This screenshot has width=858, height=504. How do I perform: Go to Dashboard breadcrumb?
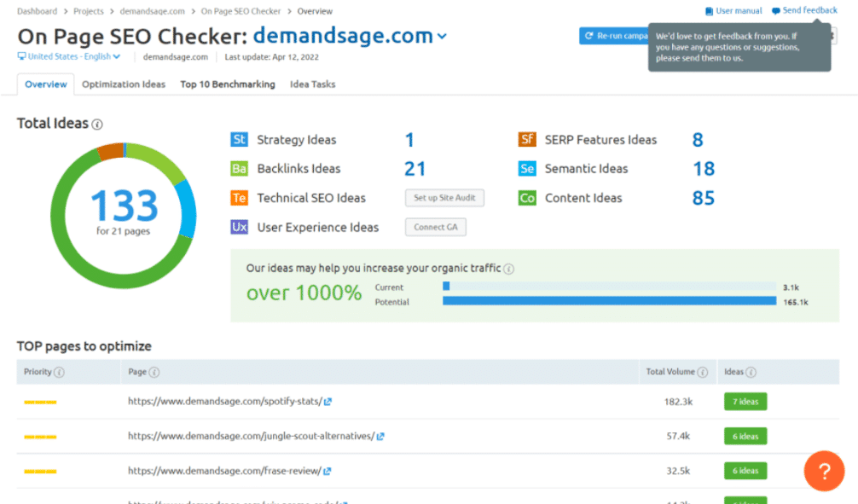click(x=37, y=11)
